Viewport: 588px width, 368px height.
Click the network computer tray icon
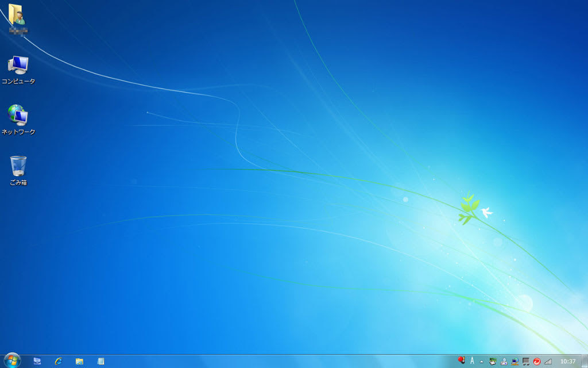pos(515,361)
